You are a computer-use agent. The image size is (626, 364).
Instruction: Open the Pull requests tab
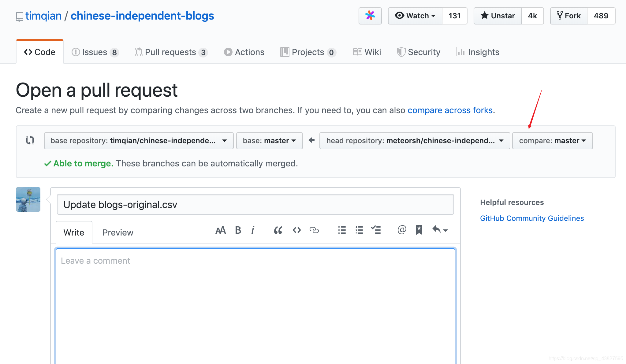tap(171, 52)
